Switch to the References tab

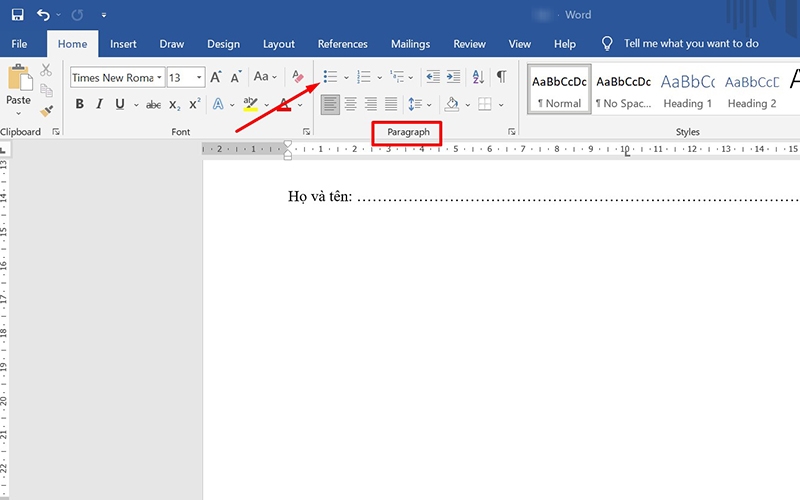tap(342, 44)
